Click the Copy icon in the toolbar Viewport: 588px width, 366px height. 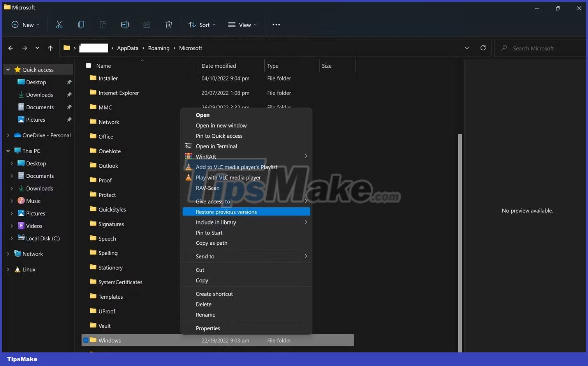(x=81, y=25)
